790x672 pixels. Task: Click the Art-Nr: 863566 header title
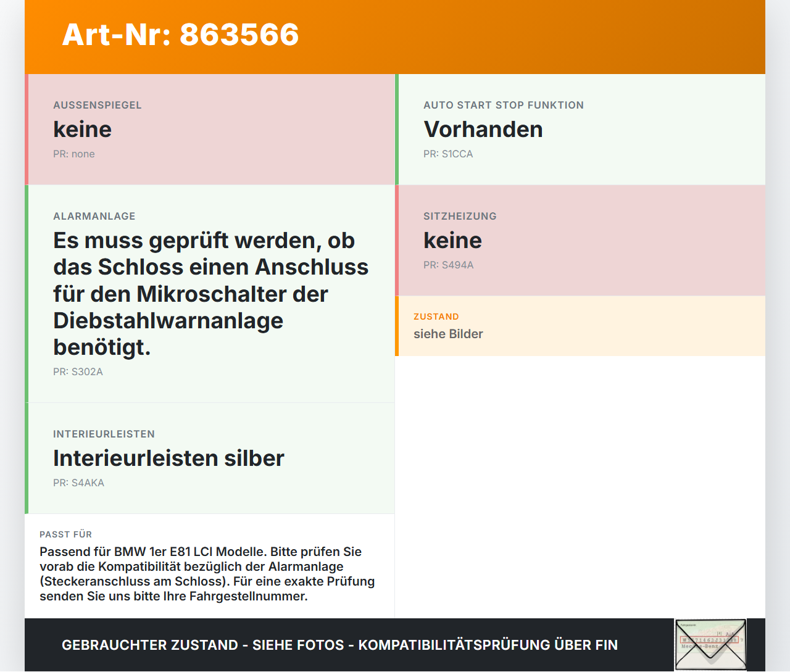click(x=180, y=35)
